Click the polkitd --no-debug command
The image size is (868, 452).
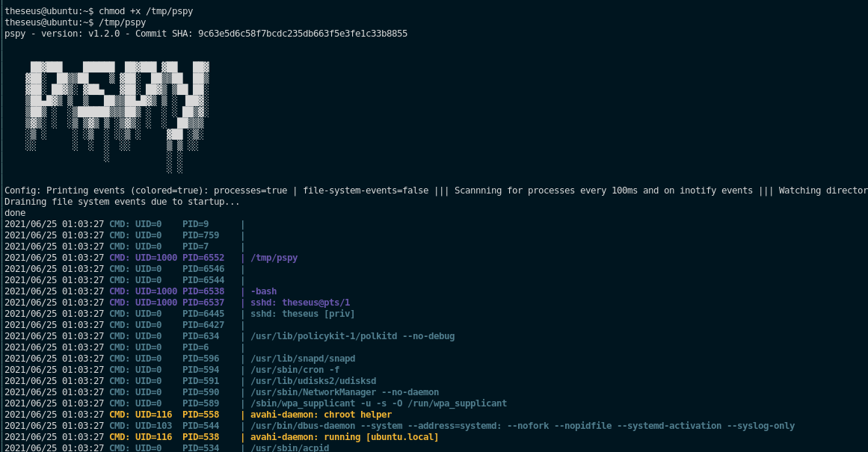[352, 336]
